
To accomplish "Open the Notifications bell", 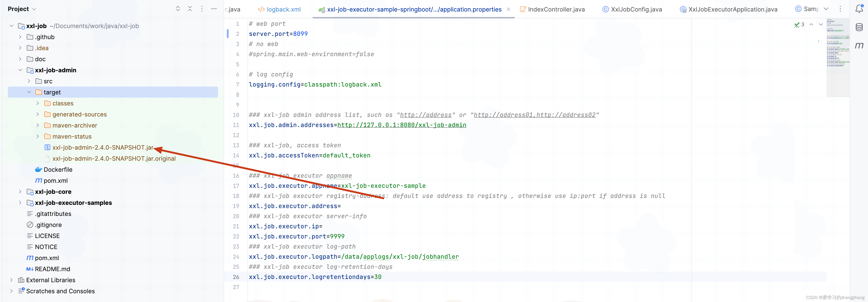I will 859,9.
